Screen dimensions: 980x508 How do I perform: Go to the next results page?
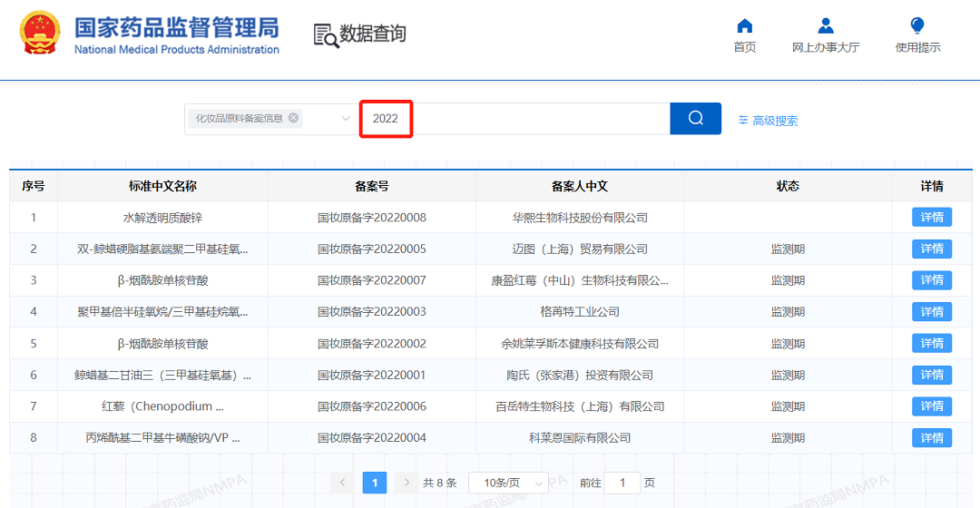click(x=407, y=483)
